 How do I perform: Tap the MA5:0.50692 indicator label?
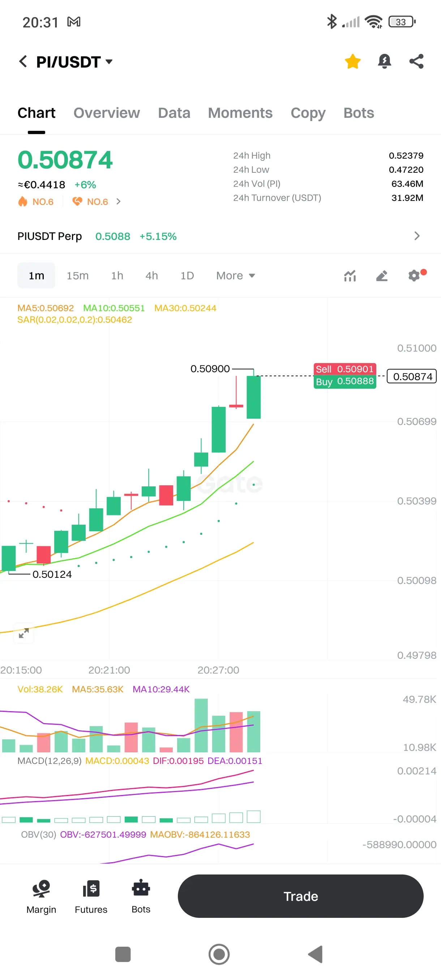(46, 308)
